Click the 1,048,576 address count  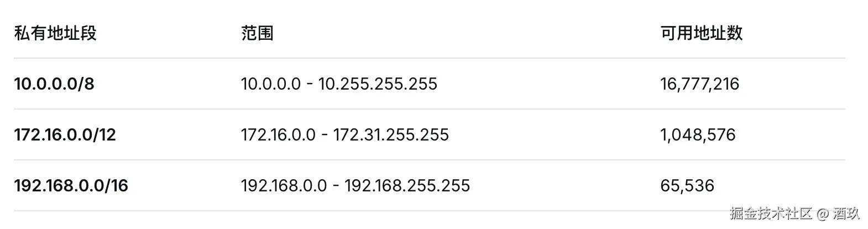[x=698, y=135]
